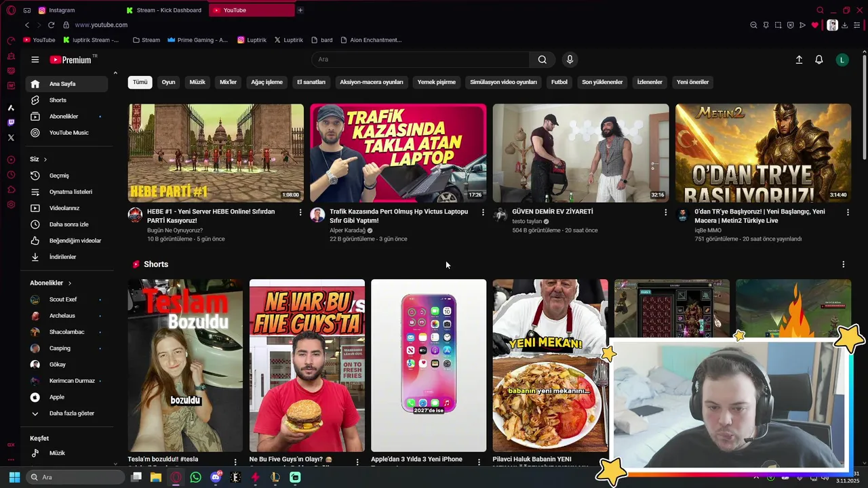Open the YouTube hamburger guide menu
Image resolution: width=868 pixels, height=488 pixels.
click(35, 60)
